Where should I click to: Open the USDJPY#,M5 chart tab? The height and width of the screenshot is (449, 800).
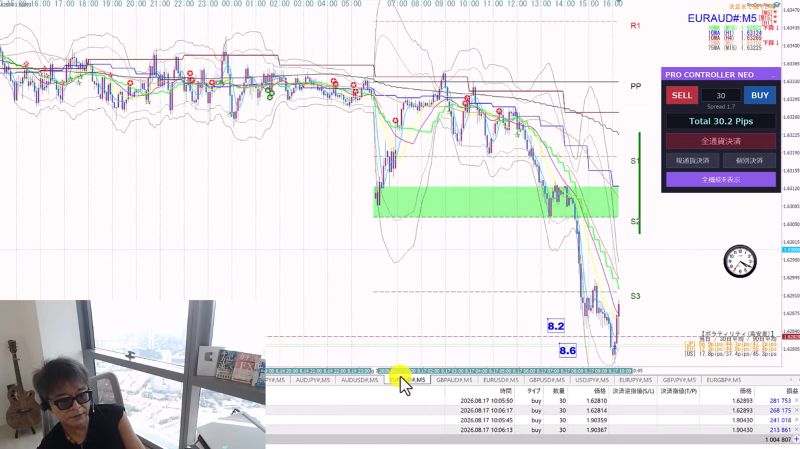tap(591, 380)
